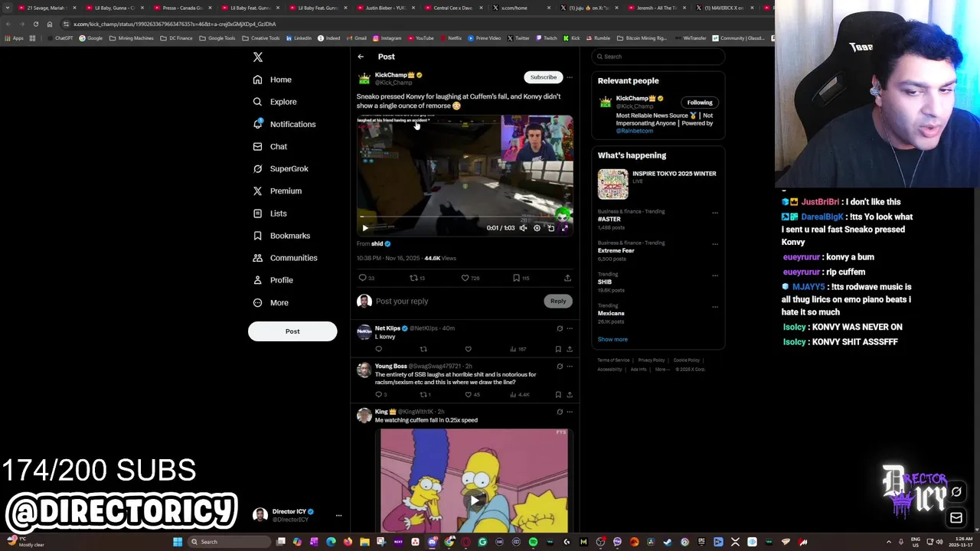The height and width of the screenshot is (551, 980).
Task: Open options for #ASTER trend
Action: [x=715, y=214]
